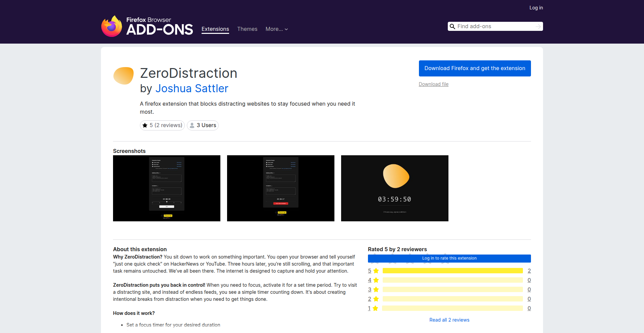Open the first screenshot with Start button
This screenshot has height=333, width=644.
[x=167, y=188]
